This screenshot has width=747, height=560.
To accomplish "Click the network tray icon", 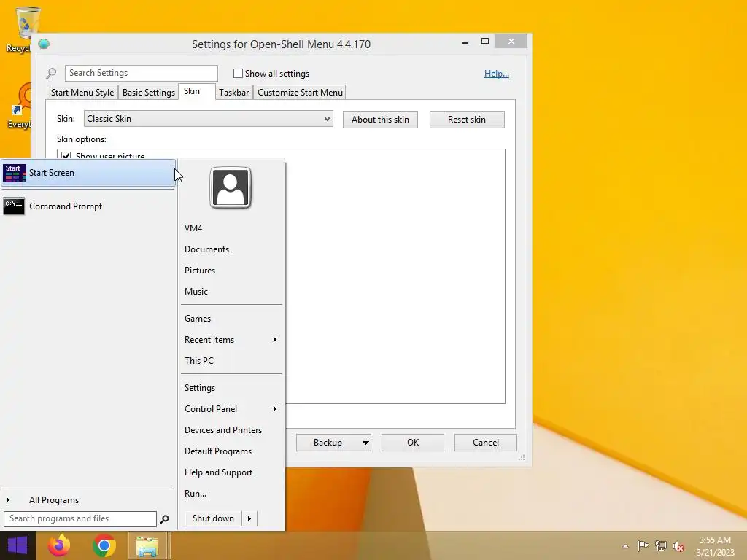I will pyautogui.click(x=661, y=545).
